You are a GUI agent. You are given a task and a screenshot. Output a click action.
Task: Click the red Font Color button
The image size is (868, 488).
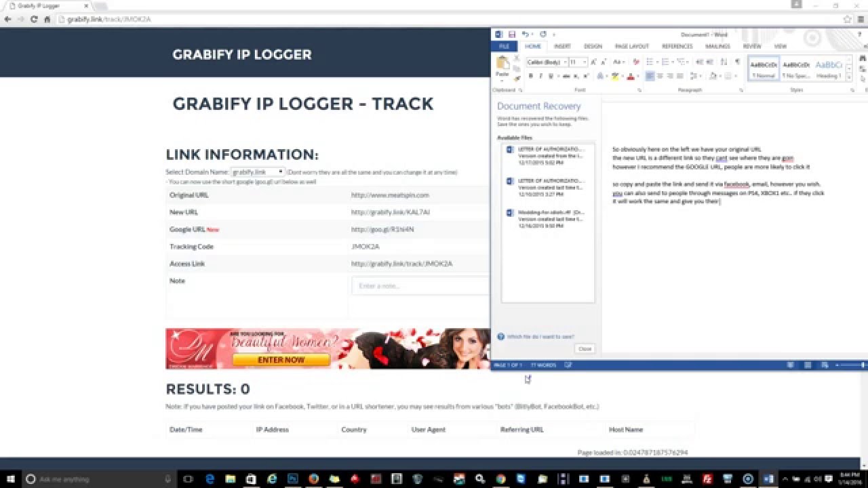(x=630, y=76)
